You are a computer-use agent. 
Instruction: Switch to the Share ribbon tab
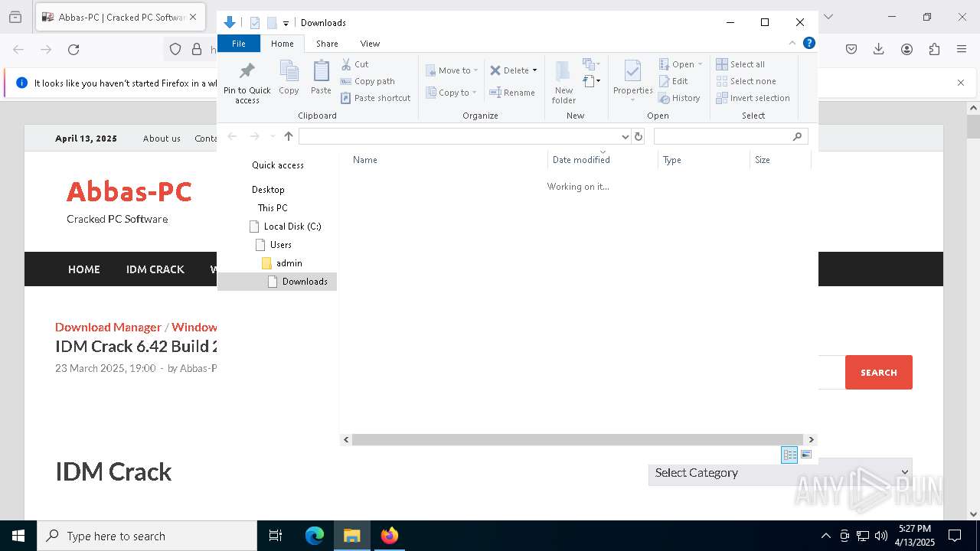(327, 44)
